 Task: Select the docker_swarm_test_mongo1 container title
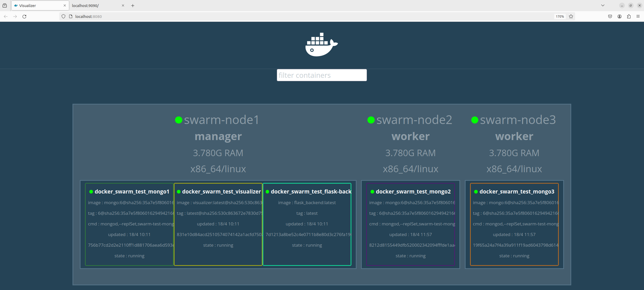point(132,192)
